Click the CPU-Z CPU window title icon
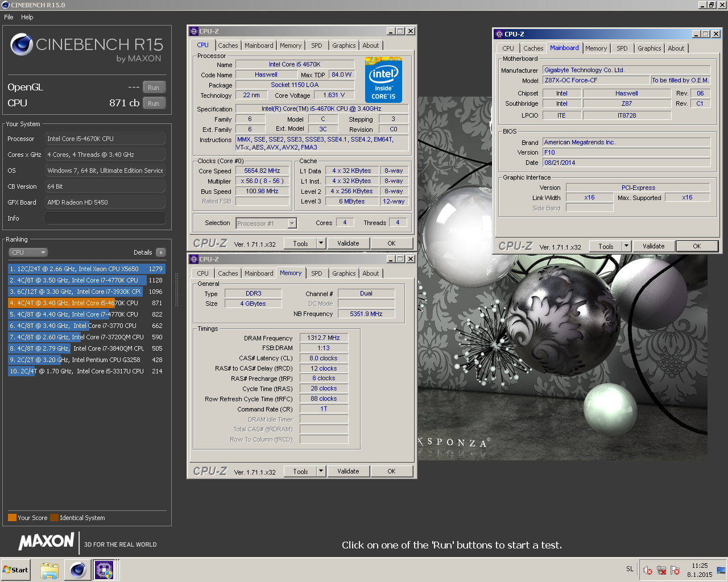This screenshot has height=582, width=728. 194,31
